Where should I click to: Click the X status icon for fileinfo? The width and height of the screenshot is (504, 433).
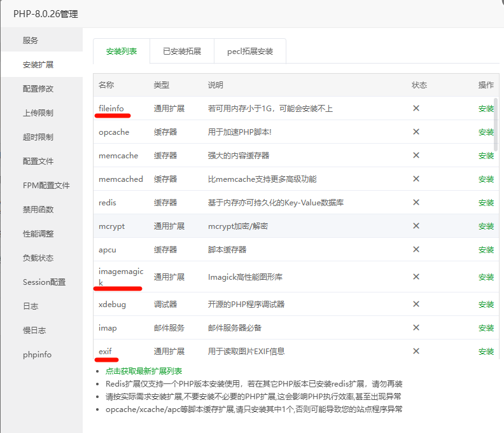(x=416, y=108)
